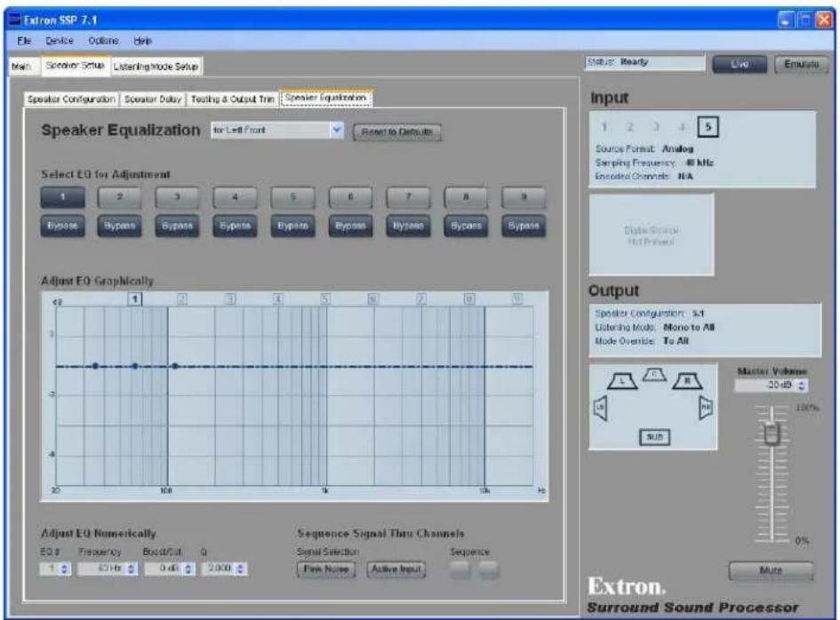Open the Options menu

click(x=103, y=41)
